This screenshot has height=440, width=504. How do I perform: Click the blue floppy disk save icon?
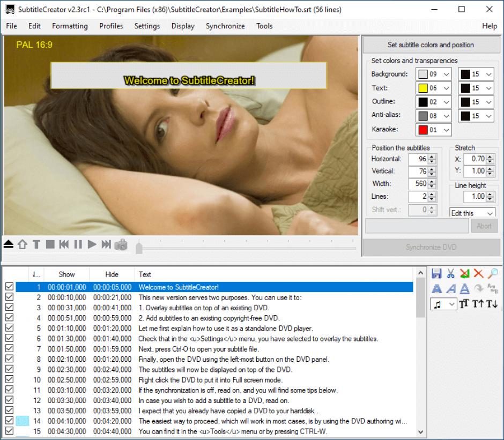tap(436, 273)
